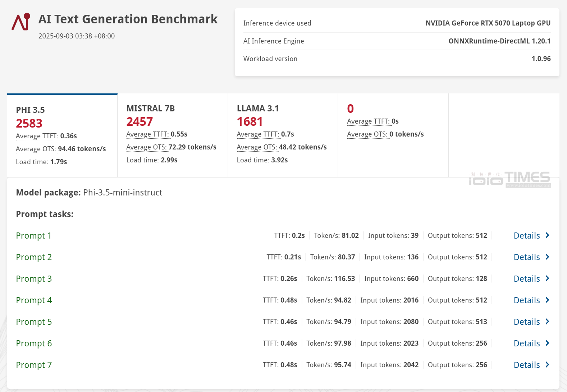Image resolution: width=567 pixels, height=392 pixels.
Task: Click NVIDIA GeForce RTX 5070 Laptop GPU value
Action: pos(488,23)
